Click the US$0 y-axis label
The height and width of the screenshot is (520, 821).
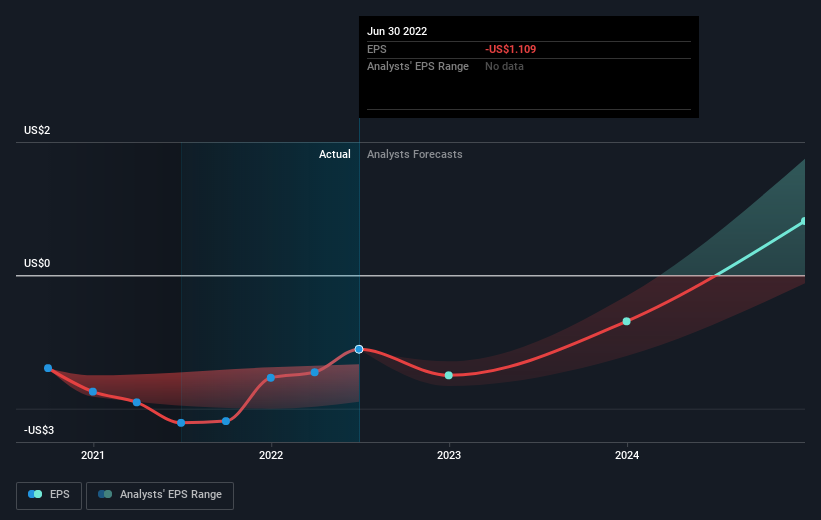(37, 263)
